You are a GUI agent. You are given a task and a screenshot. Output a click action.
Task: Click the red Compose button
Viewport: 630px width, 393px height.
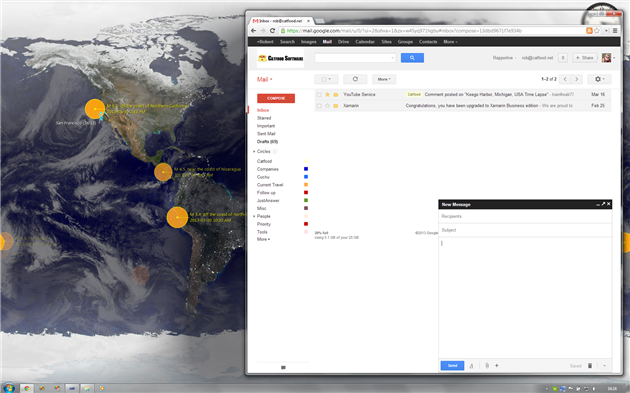click(x=276, y=98)
